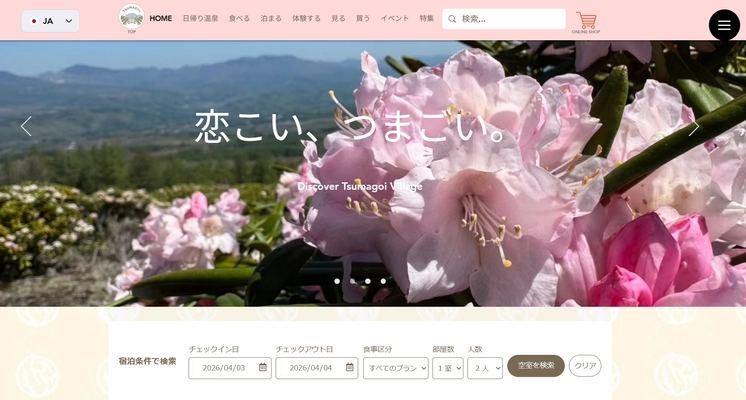Advance to next slide with right arrow
The image size is (746, 400).
coord(694,126)
